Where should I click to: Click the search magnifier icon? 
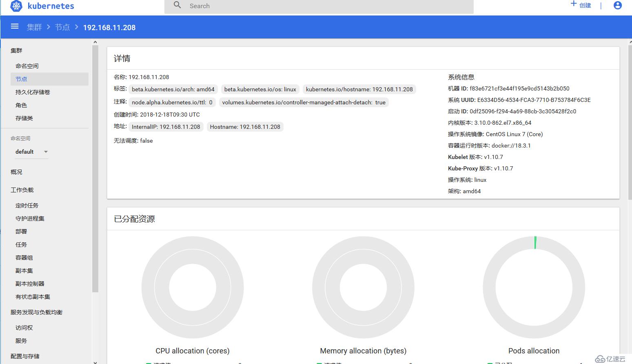[177, 5]
